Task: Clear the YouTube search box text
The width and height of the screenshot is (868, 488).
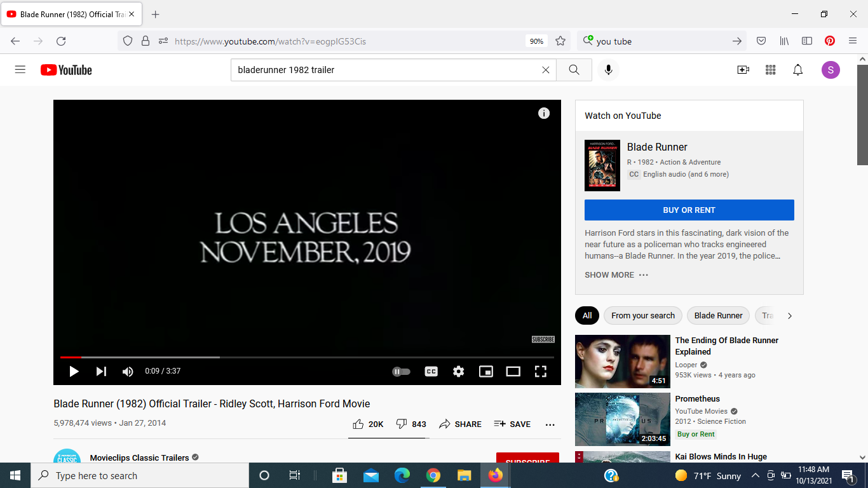Action: point(545,70)
